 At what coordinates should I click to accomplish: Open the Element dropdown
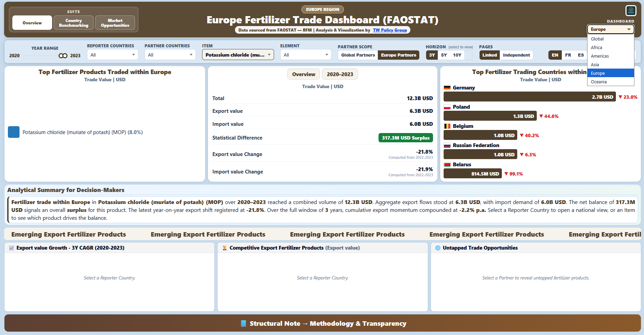(x=306, y=55)
